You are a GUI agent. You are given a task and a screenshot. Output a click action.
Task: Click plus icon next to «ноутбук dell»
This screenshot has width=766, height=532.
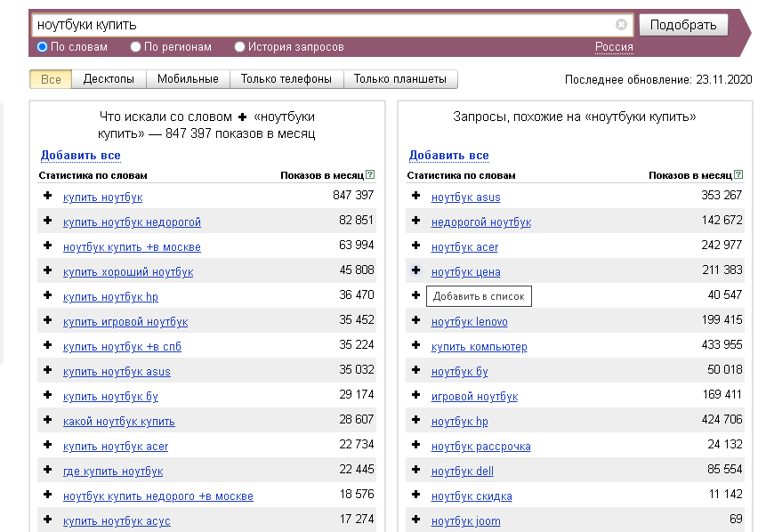(415, 470)
